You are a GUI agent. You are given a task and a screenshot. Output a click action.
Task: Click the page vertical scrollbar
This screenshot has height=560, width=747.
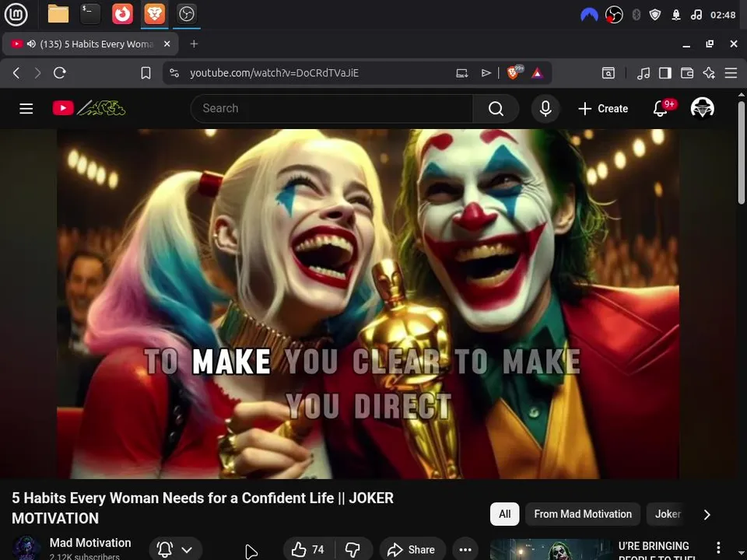(x=741, y=152)
